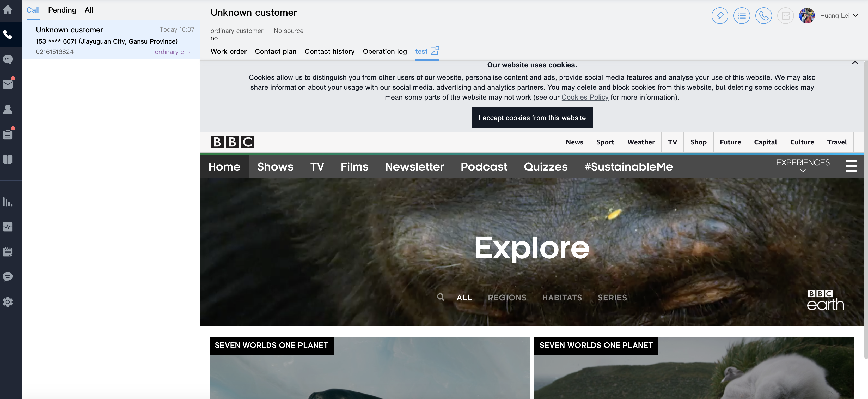Select the phone call icon in sidebar

tap(8, 34)
